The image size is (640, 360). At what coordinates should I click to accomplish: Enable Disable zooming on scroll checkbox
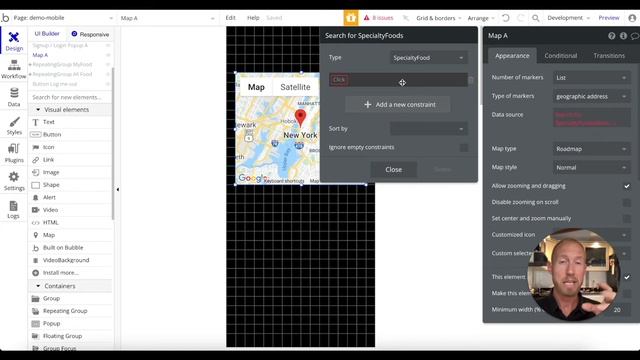click(x=627, y=202)
